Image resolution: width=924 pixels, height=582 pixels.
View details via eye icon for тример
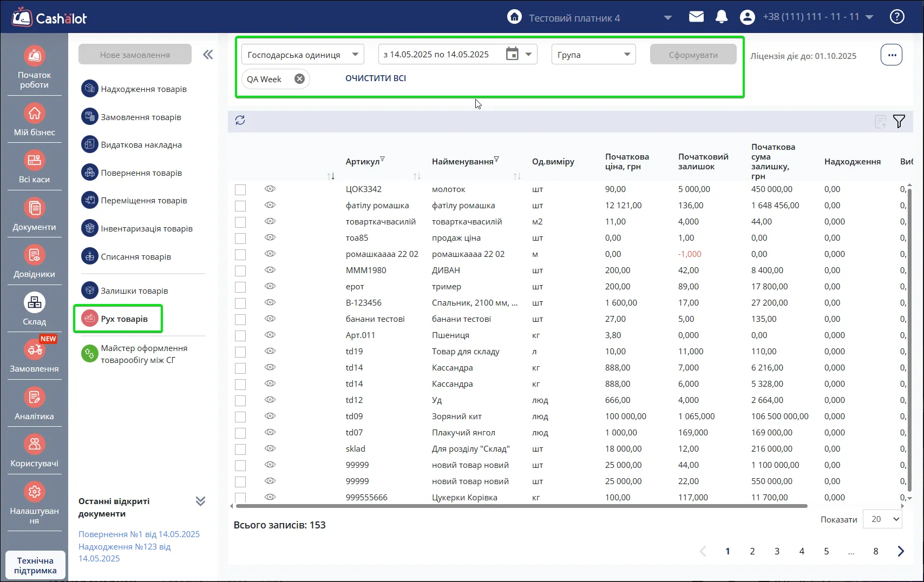click(270, 286)
